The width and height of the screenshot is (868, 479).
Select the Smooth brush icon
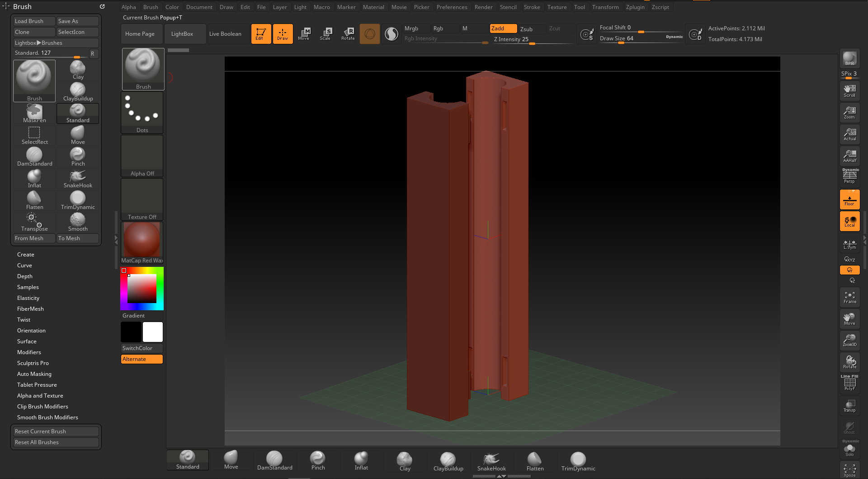click(x=78, y=222)
